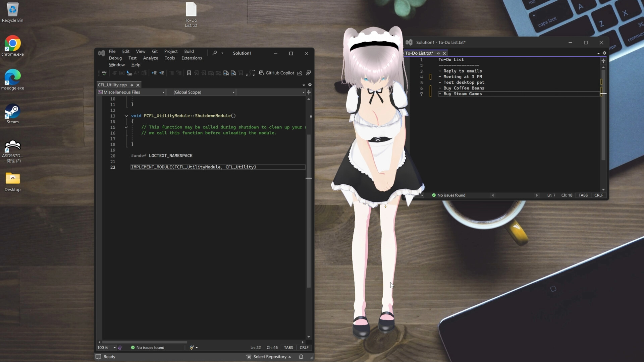Close the To-Do List.txt tab

pyautogui.click(x=444, y=53)
